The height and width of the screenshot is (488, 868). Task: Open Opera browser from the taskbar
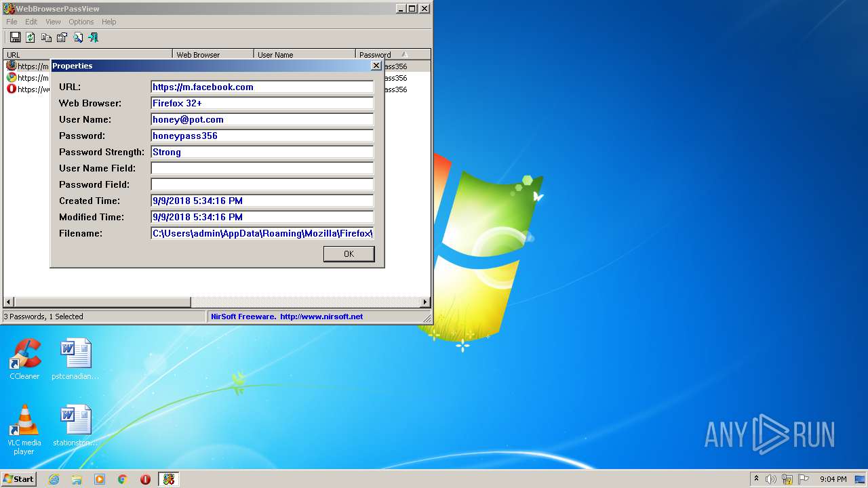145,479
